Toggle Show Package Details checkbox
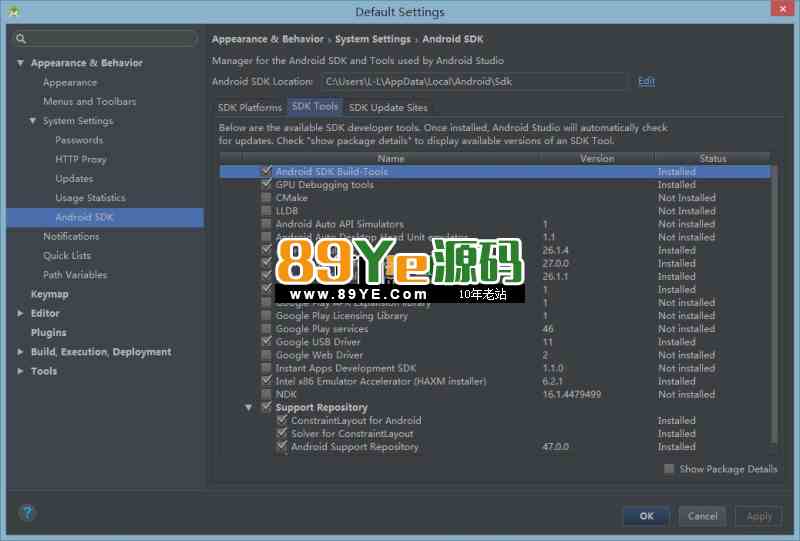 [669, 469]
